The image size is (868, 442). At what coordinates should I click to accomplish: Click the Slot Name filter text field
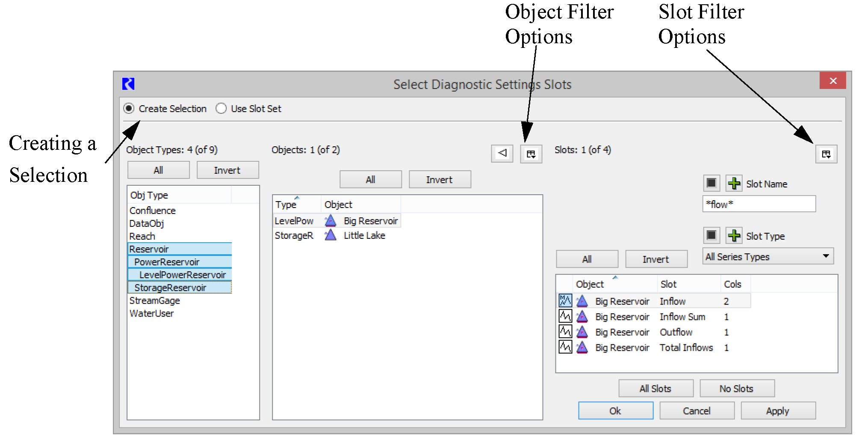tap(759, 204)
